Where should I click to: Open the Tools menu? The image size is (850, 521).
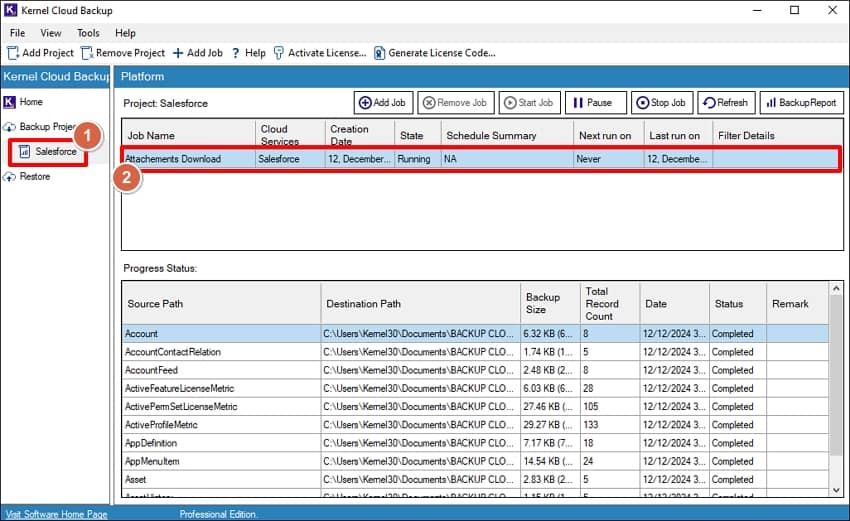[88, 33]
